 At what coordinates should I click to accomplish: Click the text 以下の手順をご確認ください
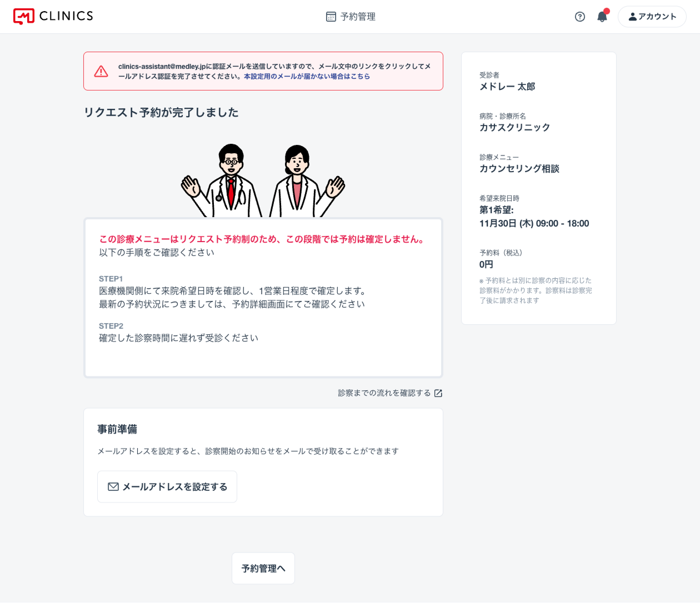coord(156,253)
